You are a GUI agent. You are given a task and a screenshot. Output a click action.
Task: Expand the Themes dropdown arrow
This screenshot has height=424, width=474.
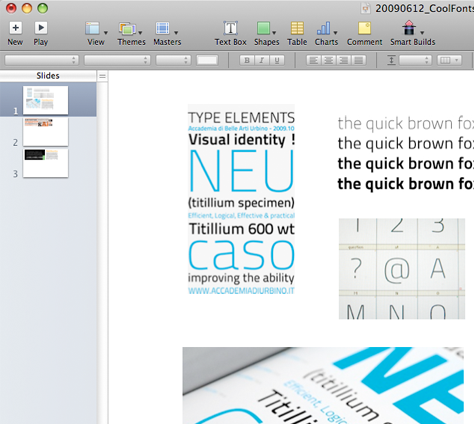tap(140, 33)
